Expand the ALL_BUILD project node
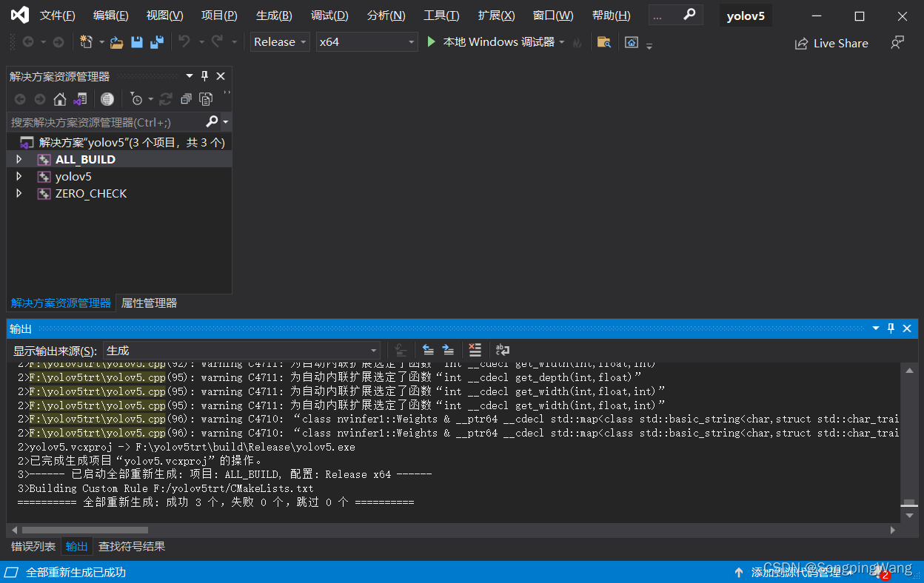Viewport: 924px width, 583px height. click(19, 159)
